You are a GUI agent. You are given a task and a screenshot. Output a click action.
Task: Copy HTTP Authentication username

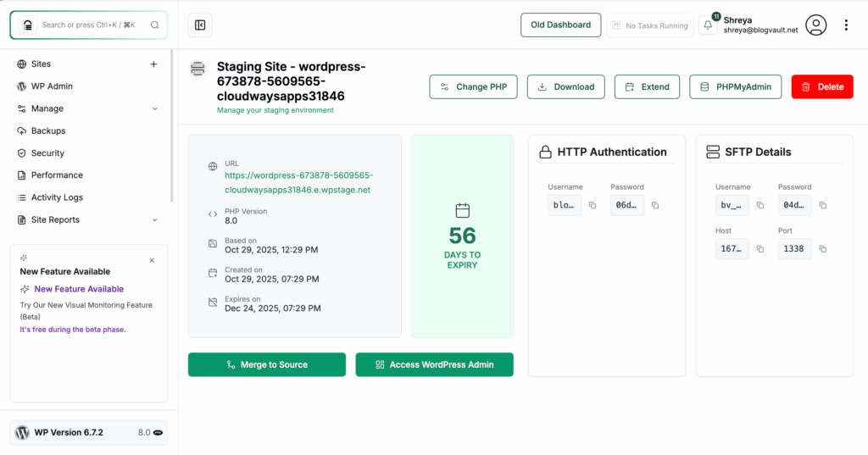593,205
